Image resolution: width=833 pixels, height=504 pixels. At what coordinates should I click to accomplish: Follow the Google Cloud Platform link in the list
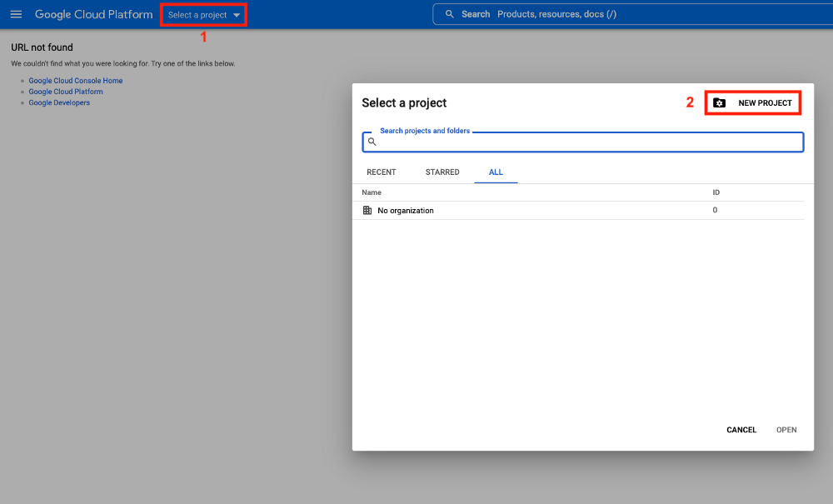pos(66,92)
